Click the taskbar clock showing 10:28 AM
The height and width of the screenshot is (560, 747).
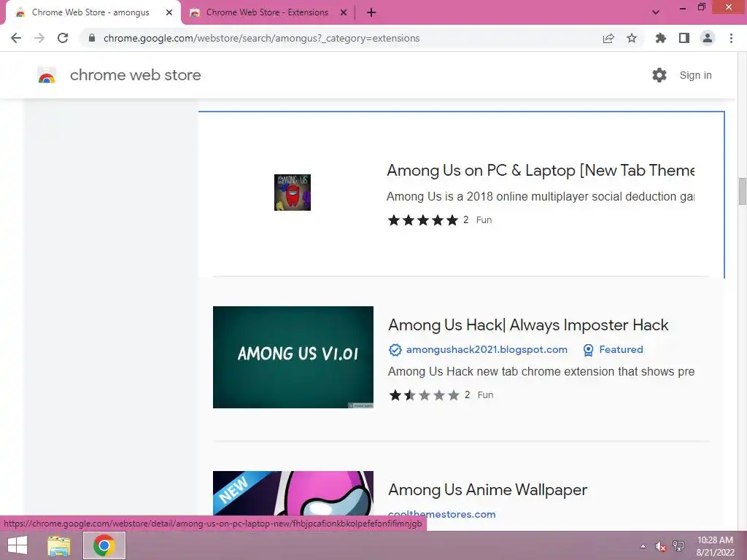[715, 545]
